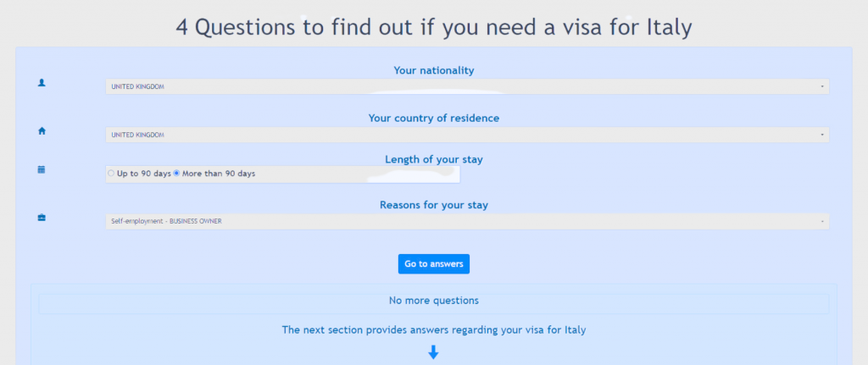Click the "Your nationality" label

coord(433,70)
